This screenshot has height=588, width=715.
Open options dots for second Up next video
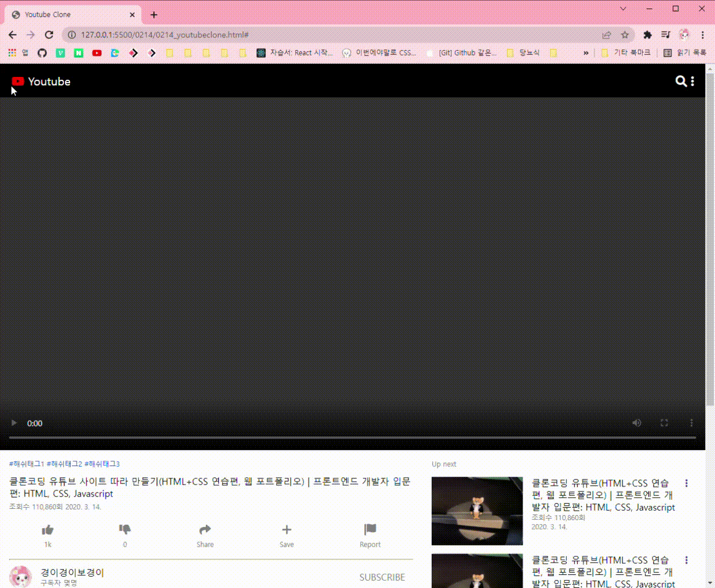(x=687, y=560)
